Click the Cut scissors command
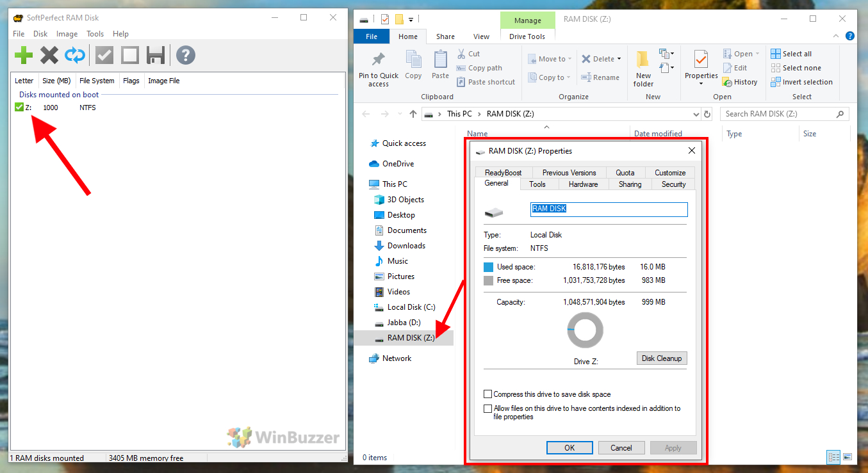 click(468, 54)
